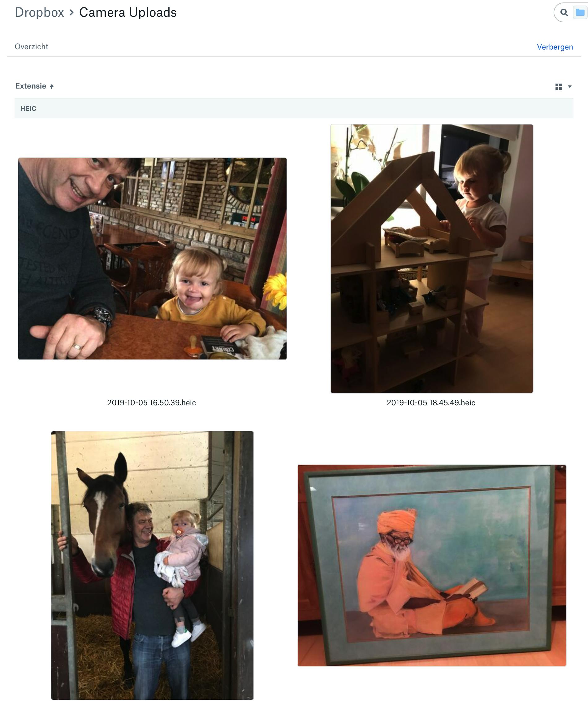588x701 pixels.
Task: Click the HEIC group label text
Action: point(28,108)
